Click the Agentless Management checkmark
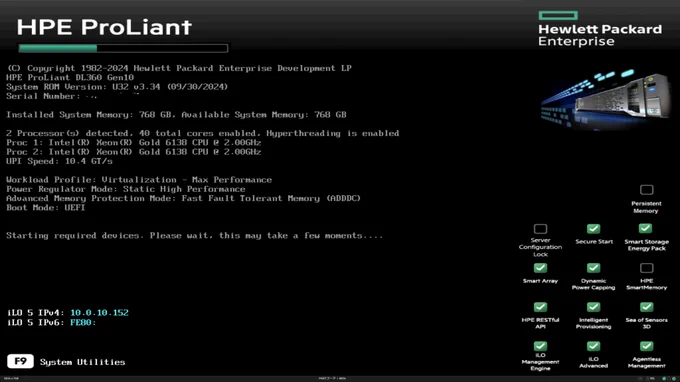This screenshot has width=680, height=382. pyautogui.click(x=646, y=346)
